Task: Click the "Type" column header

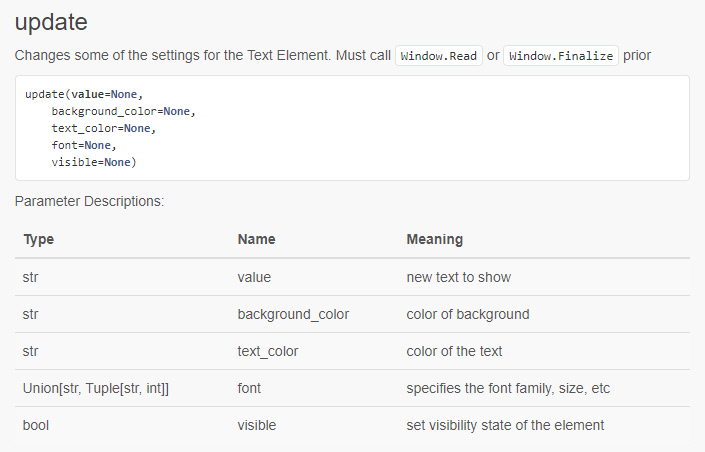Action: [x=38, y=240]
